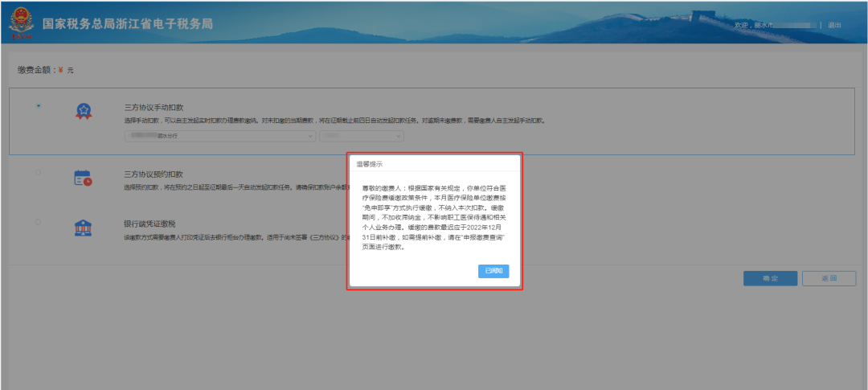The height and width of the screenshot is (390, 868).
Task: Open the bank branch 分行 dropdown
Action: point(219,136)
